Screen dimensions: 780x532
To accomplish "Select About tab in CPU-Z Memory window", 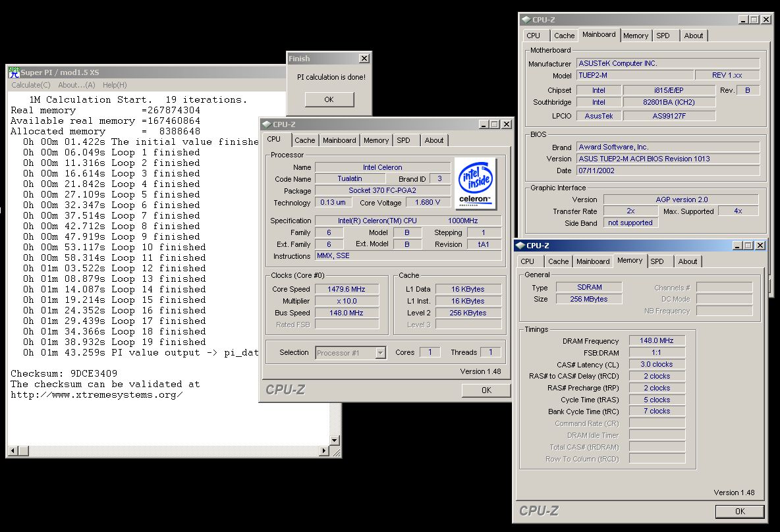I will (688, 261).
